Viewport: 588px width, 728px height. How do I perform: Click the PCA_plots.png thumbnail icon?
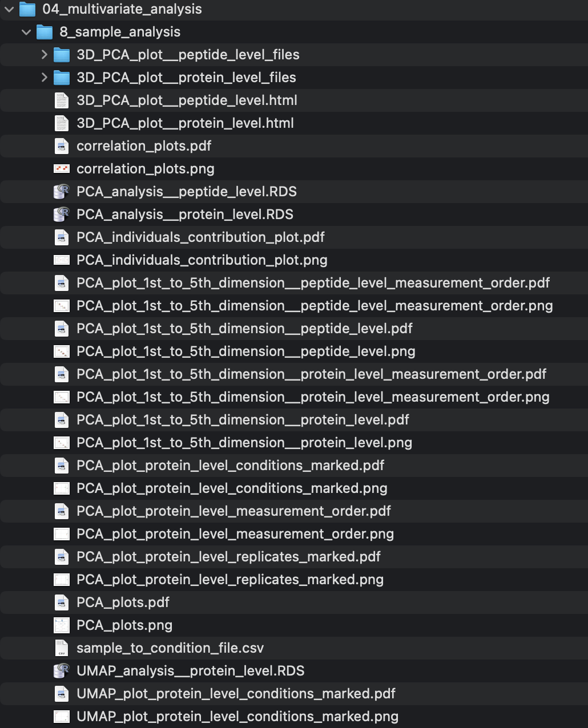[x=62, y=625]
